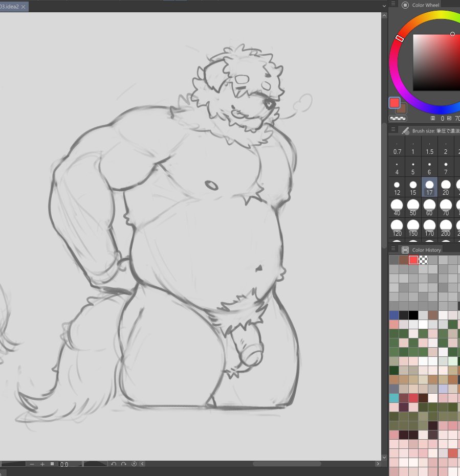
Task: Close the 03.idea2 canvas tab
Action: [24, 7]
